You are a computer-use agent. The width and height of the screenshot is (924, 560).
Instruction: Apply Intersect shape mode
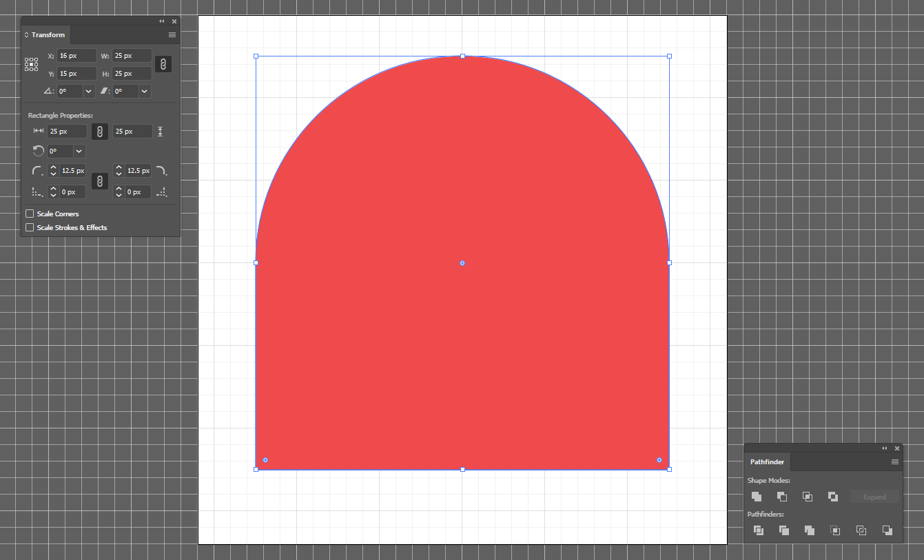coord(808,497)
